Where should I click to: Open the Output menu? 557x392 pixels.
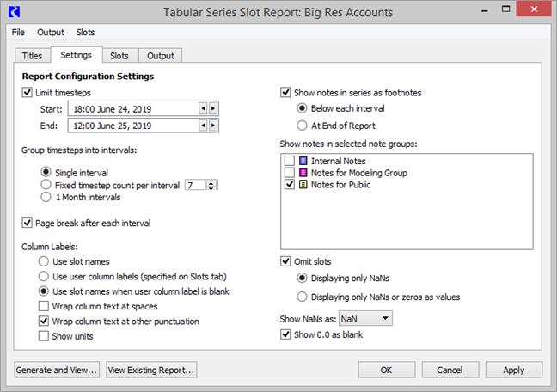50,32
